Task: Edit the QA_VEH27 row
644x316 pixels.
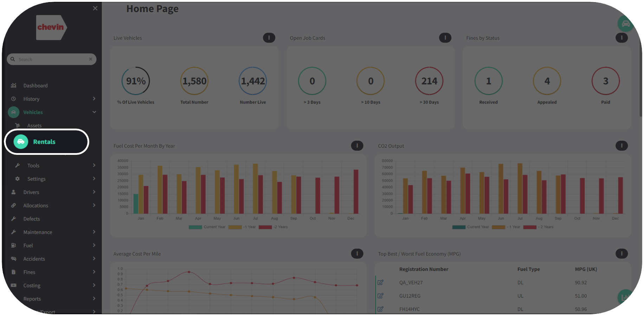Action: pyautogui.click(x=380, y=282)
